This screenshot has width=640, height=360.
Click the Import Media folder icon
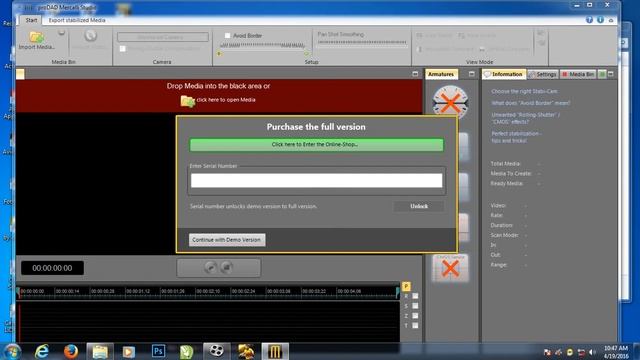point(36,37)
